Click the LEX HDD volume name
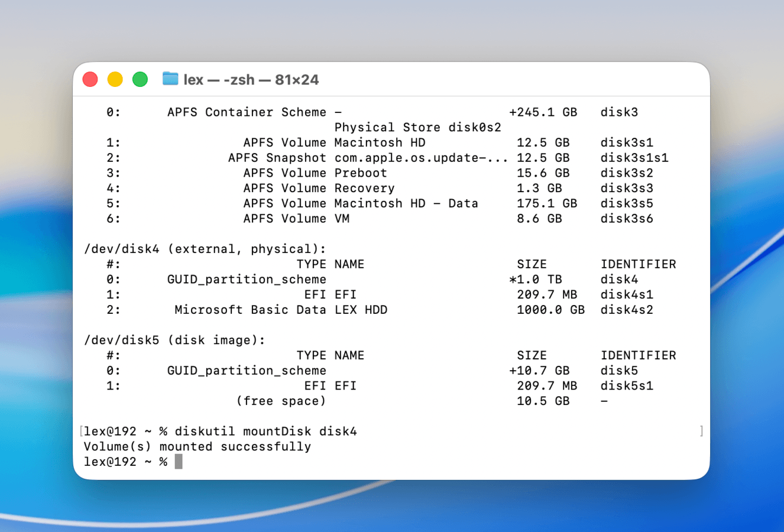The height and width of the screenshot is (532, 784). tap(361, 310)
